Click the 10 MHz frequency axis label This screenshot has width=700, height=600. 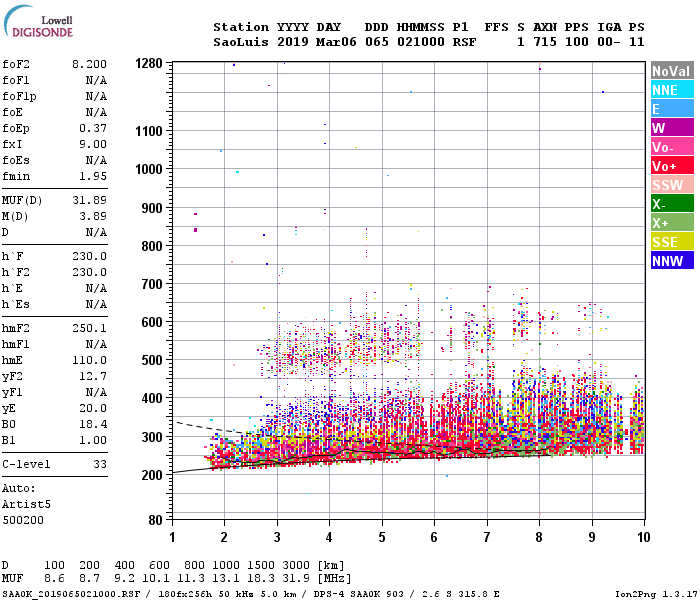(x=643, y=537)
